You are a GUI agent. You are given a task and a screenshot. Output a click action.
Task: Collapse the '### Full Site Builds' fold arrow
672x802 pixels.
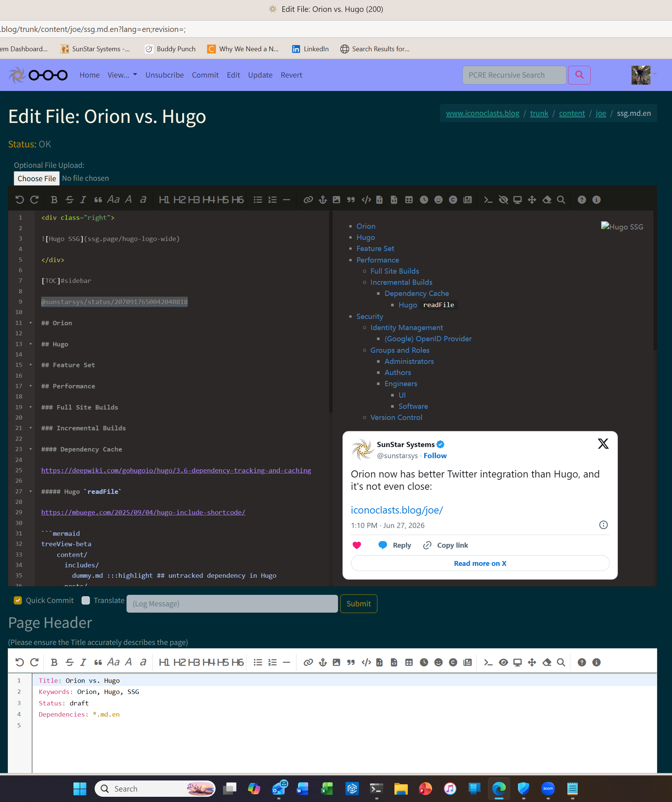coord(30,407)
